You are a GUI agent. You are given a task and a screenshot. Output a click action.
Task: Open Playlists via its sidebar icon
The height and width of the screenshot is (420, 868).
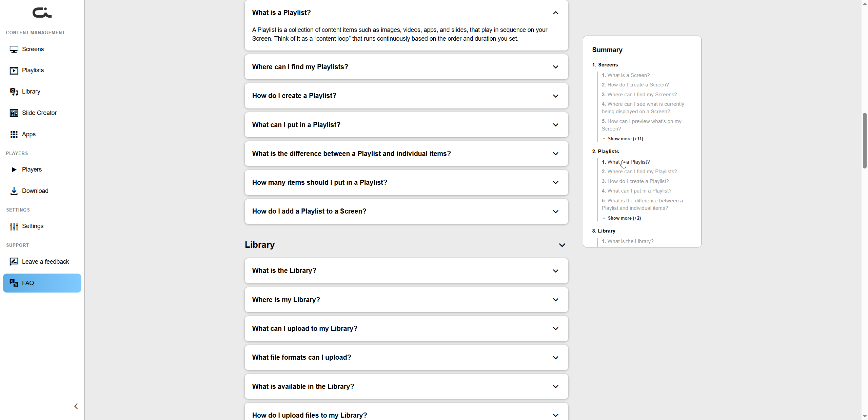pos(14,71)
